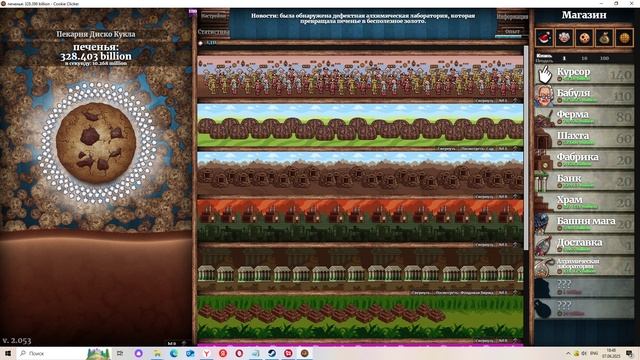Viewport: 640px width, 360px height.
Task: Open File Explorer from the taskbar
Action: click(x=157, y=353)
